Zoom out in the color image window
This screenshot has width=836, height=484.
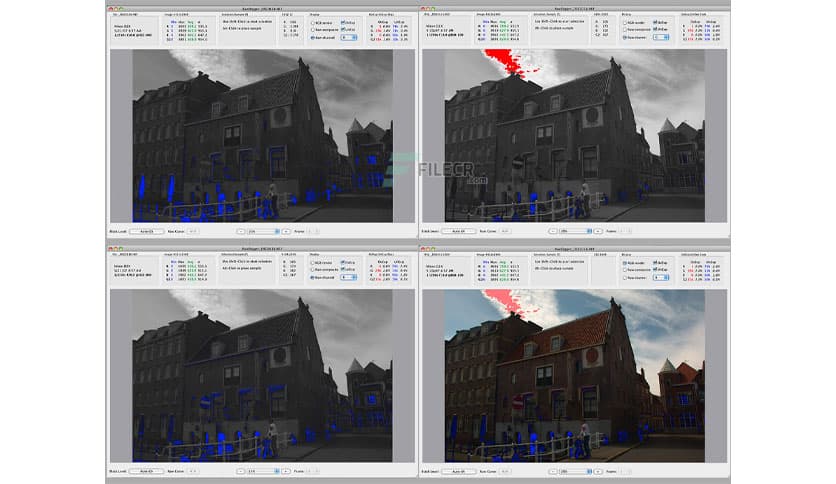coord(551,470)
